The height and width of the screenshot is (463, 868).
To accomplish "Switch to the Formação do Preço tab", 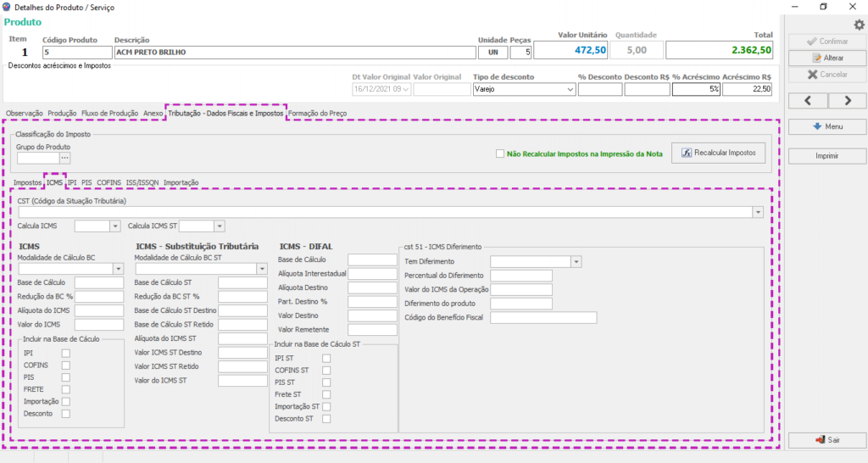I will (317, 113).
